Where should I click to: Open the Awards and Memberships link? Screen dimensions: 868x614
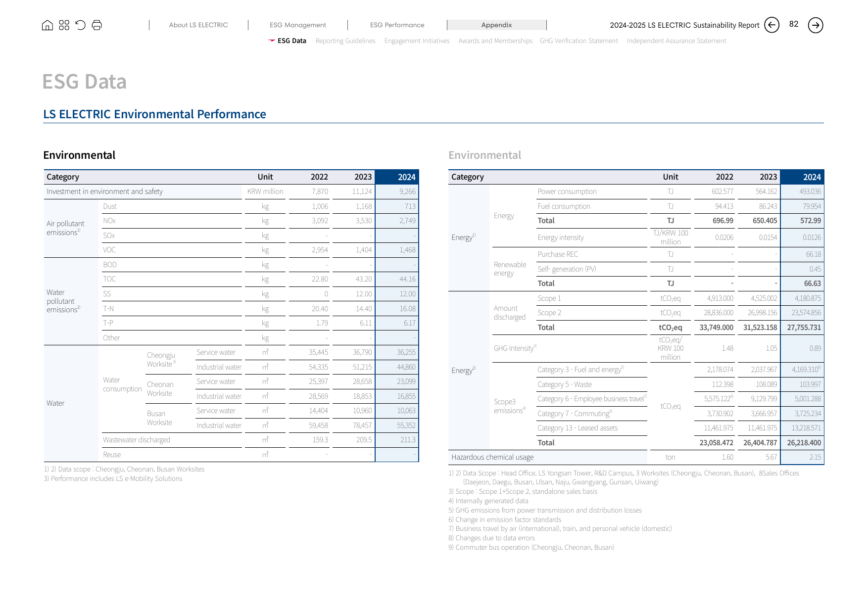point(495,41)
